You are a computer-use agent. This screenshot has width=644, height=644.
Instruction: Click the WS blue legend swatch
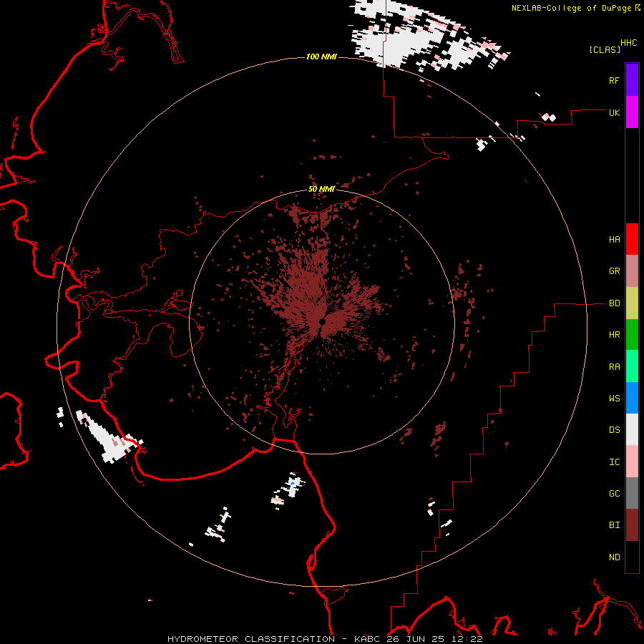coord(632,398)
